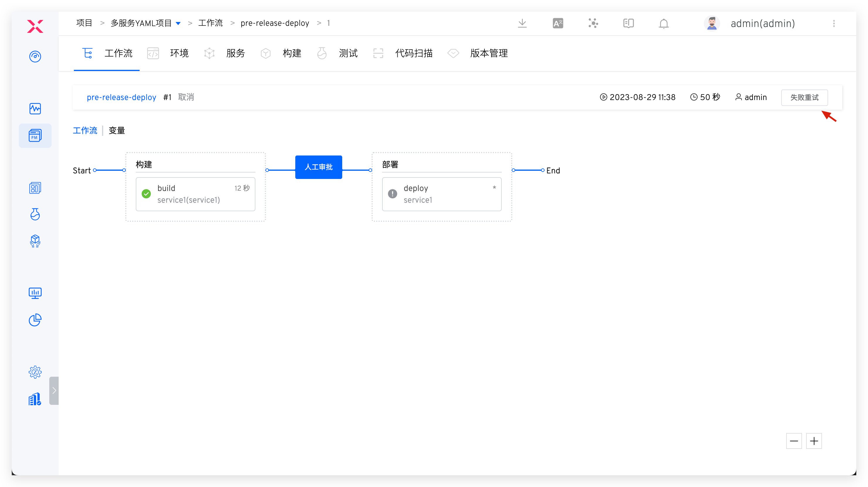Image resolution: width=868 pixels, height=487 pixels.
Task: Open the documentation book icon
Action: click(x=628, y=23)
